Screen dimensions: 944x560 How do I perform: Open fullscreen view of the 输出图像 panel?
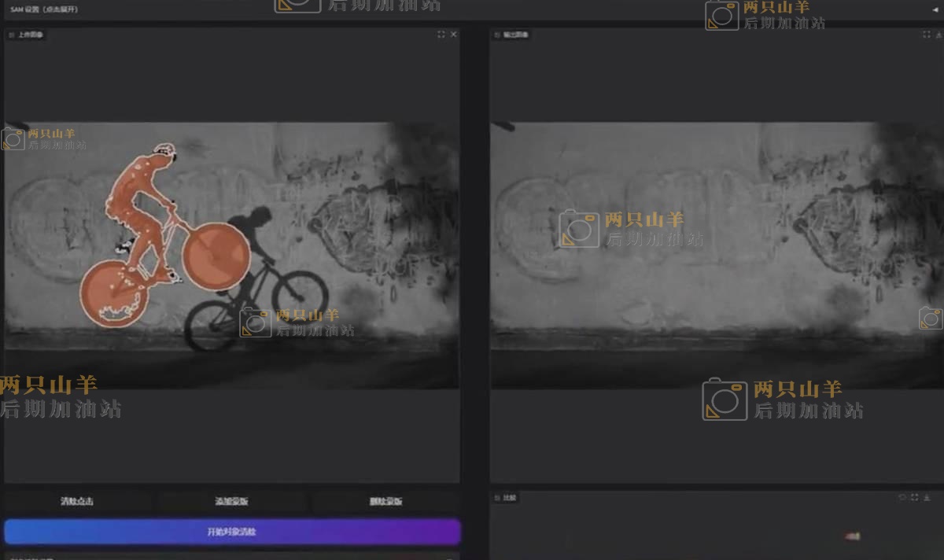coord(927,35)
